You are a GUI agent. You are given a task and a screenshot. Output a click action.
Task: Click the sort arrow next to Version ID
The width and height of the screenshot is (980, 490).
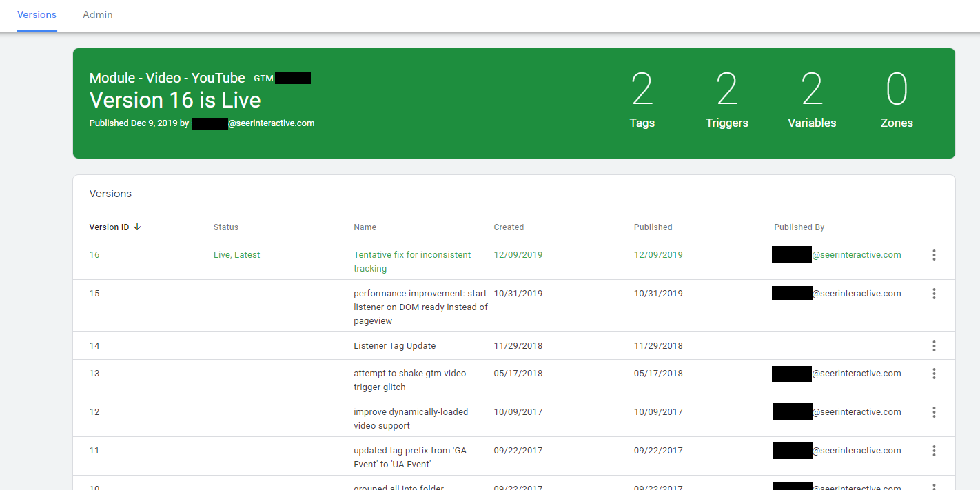(137, 227)
